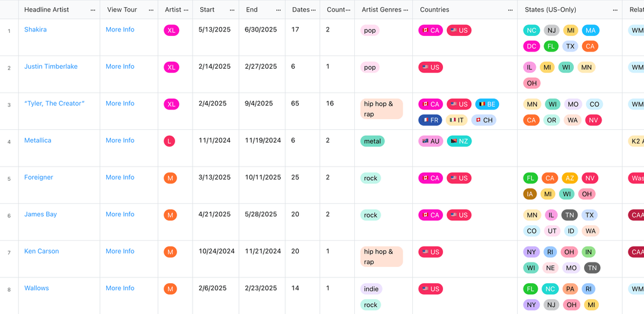Open the Foreigner artist link

point(39,178)
